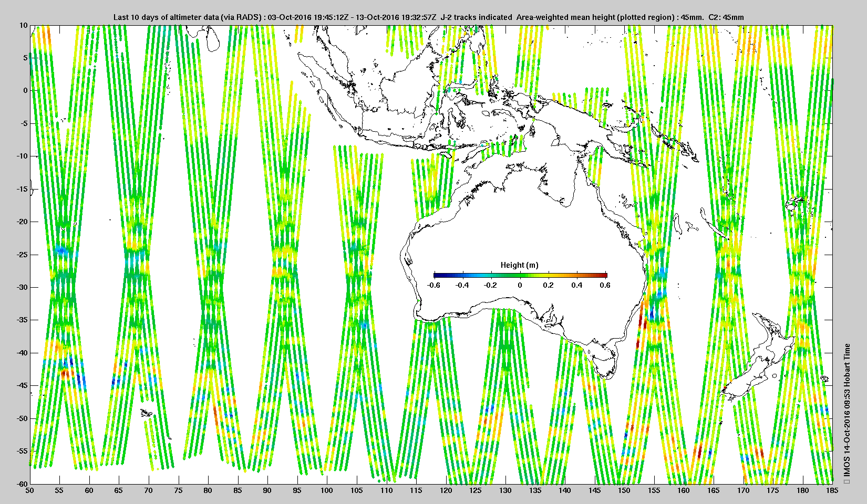This screenshot has height=504, width=867.
Task: Click longitude axis label "110"
Action: (387, 490)
